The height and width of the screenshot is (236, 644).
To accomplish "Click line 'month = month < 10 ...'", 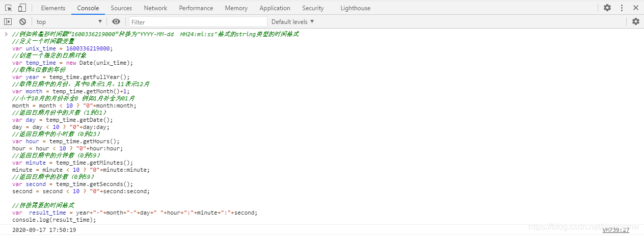I will click(x=74, y=106).
